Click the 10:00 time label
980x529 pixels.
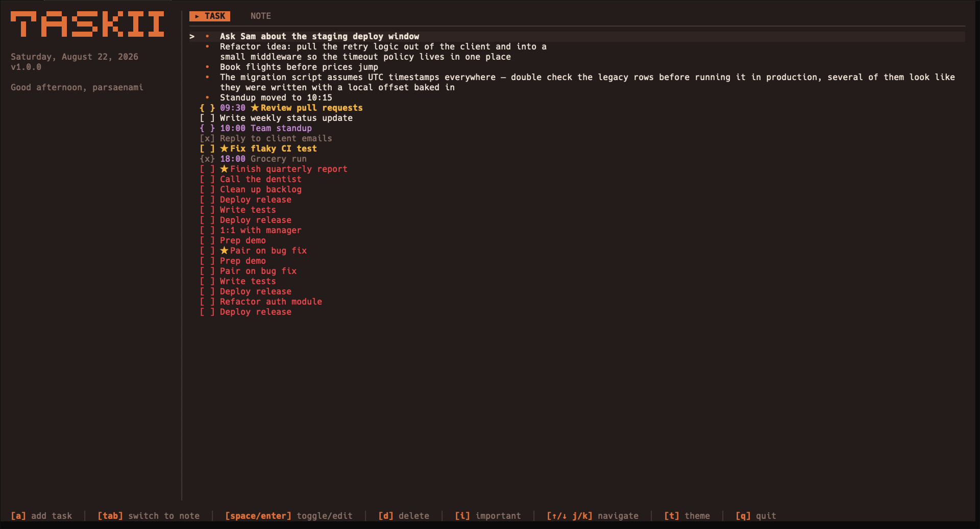233,128
